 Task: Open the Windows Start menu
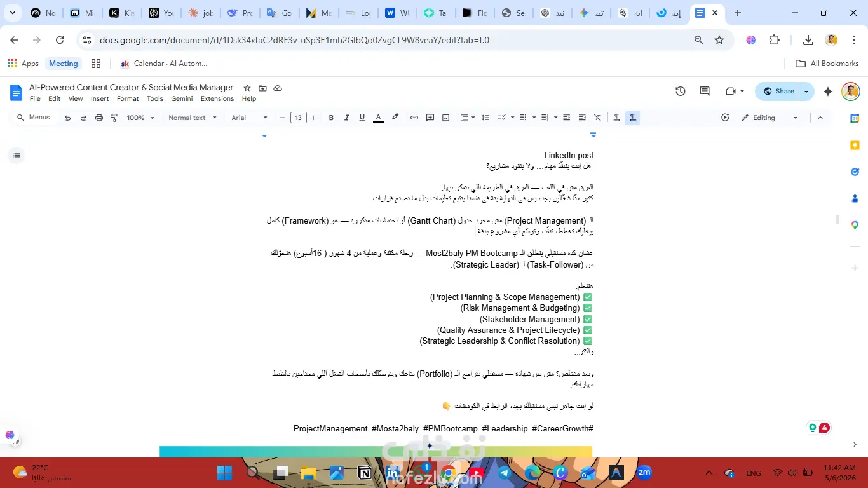tap(225, 473)
